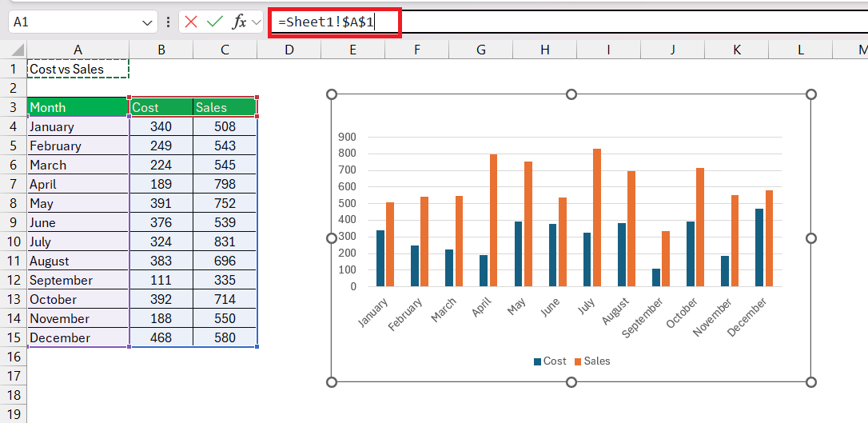
Task: Click the top-left chart resize handle
Action: [332, 94]
